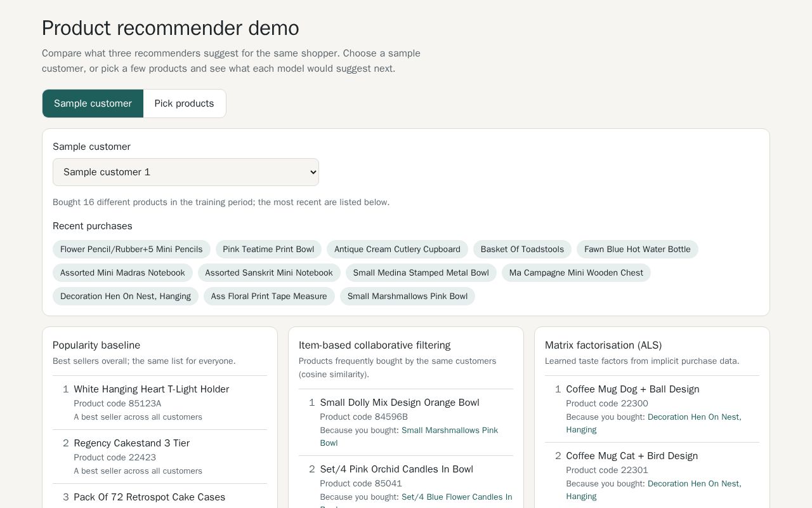The width and height of the screenshot is (812, 508).
Task: Click the Popularity baseline heading
Action: coord(96,345)
